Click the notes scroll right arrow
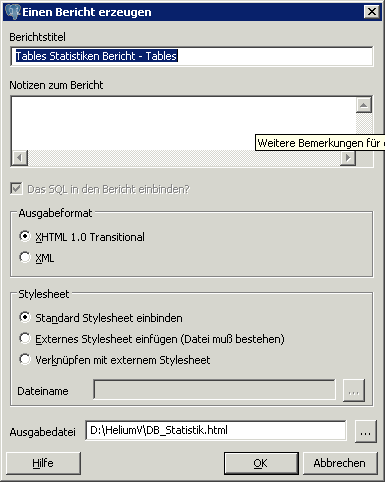This screenshot has height=482, width=385. pyautogui.click(x=348, y=158)
